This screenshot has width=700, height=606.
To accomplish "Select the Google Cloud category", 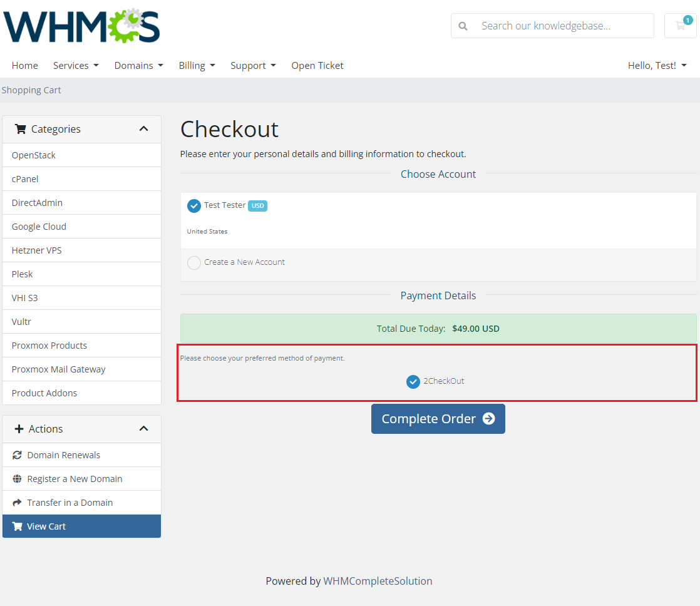I will click(81, 227).
